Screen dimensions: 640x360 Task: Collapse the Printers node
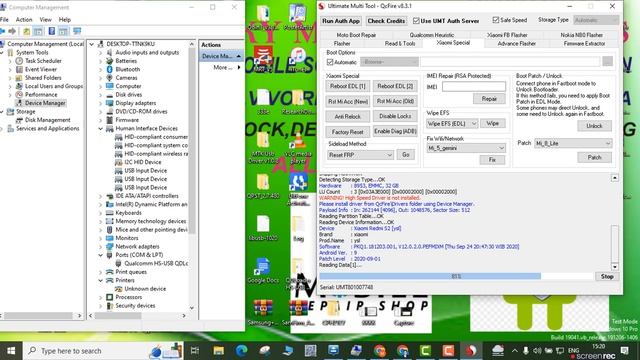(100, 280)
